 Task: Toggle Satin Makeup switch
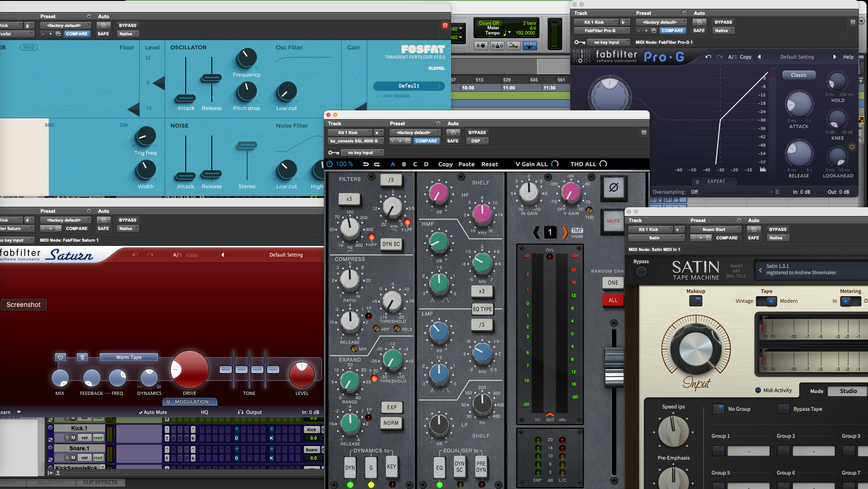coord(696,301)
